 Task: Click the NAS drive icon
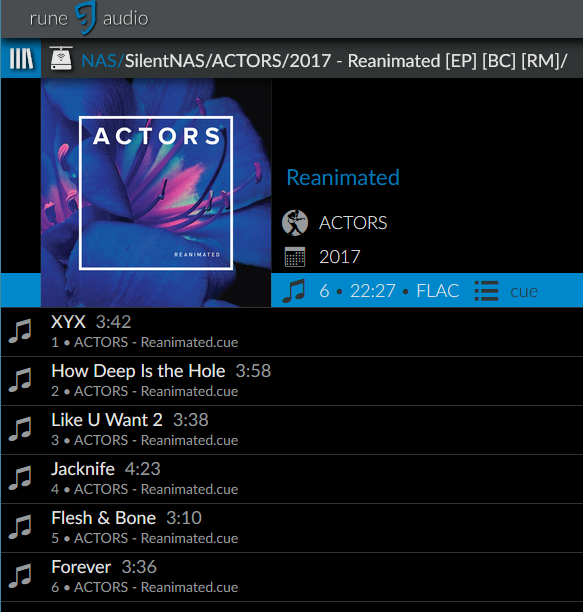61,59
